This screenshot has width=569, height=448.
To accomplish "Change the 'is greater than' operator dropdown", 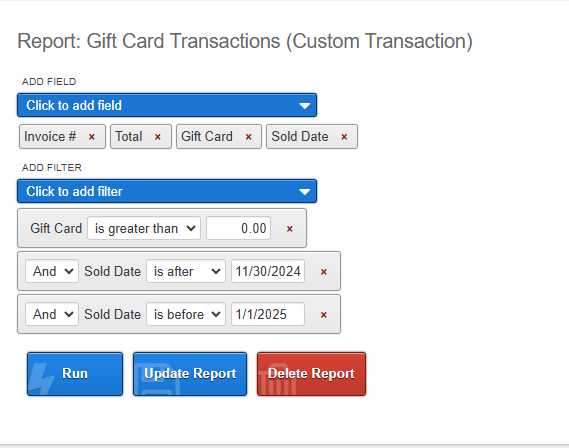I will pyautogui.click(x=144, y=228).
